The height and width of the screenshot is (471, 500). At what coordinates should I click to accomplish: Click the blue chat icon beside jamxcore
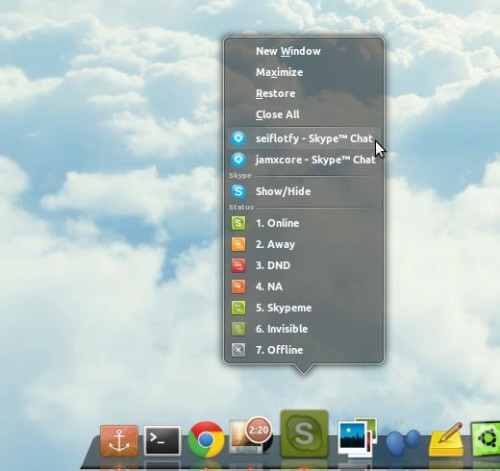point(238,160)
